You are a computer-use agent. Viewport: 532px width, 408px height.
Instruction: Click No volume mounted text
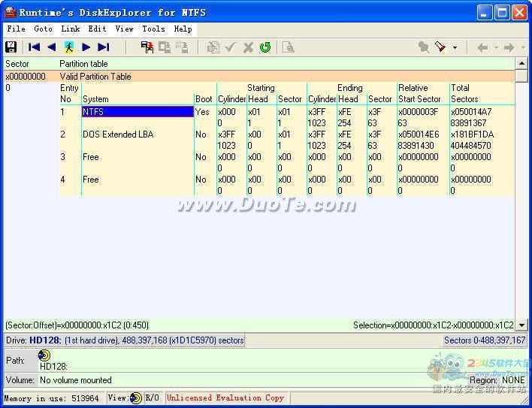click(76, 380)
